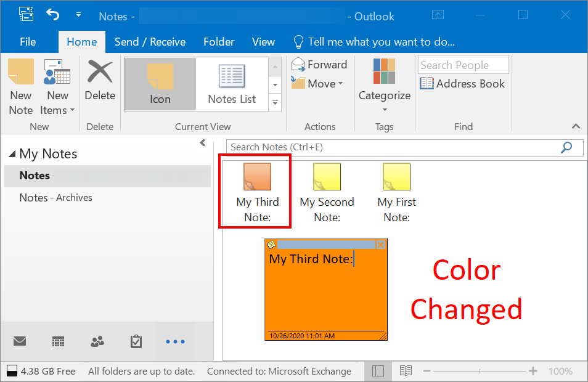
Task: Close the orange sticky note window
Action: point(381,245)
